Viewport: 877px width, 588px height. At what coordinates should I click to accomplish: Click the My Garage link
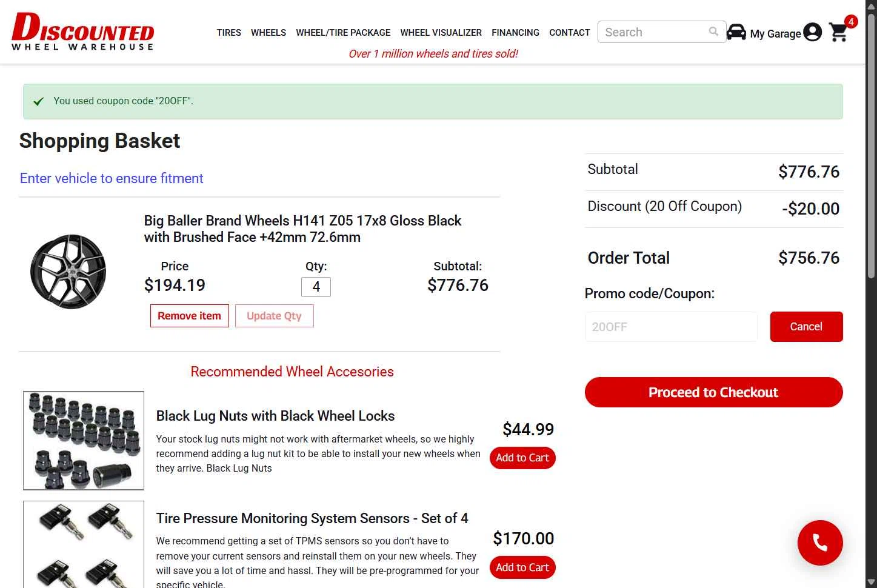pyautogui.click(x=775, y=34)
